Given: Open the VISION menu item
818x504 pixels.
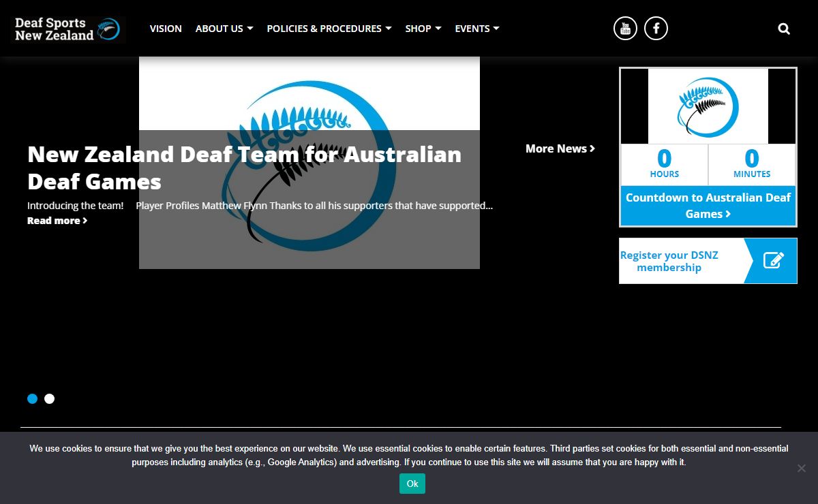Looking at the screenshot, I should coord(166,29).
